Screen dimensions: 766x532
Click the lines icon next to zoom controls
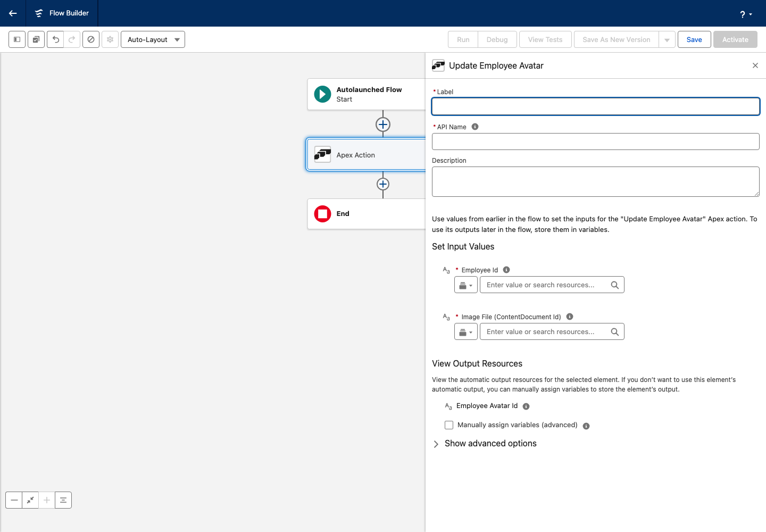click(x=63, y=500)
